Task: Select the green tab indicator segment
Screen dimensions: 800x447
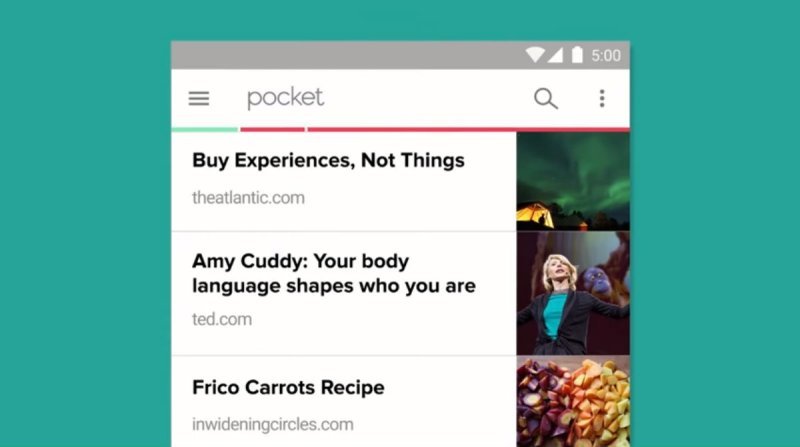Action: 205,130
